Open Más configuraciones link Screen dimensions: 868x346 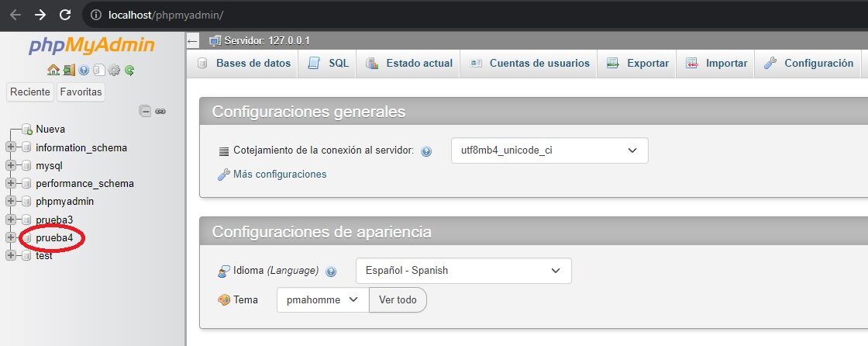tap(280, 175)
